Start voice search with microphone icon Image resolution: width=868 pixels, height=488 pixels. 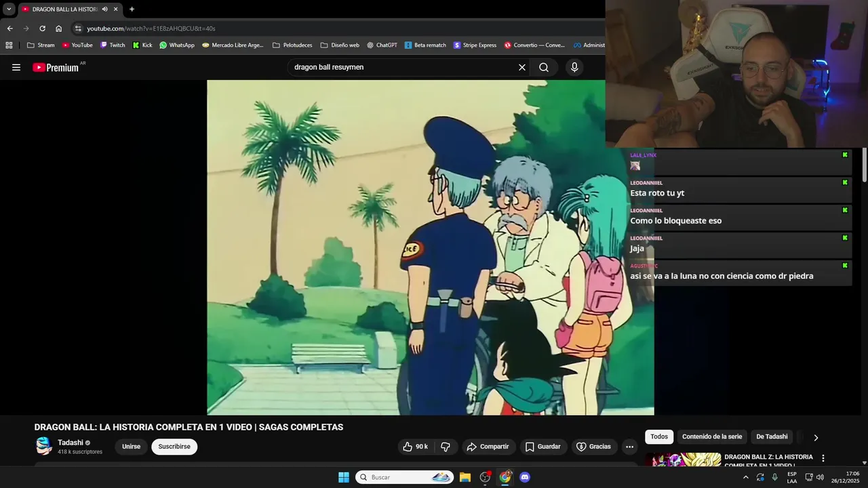click(x=574, y=67)
